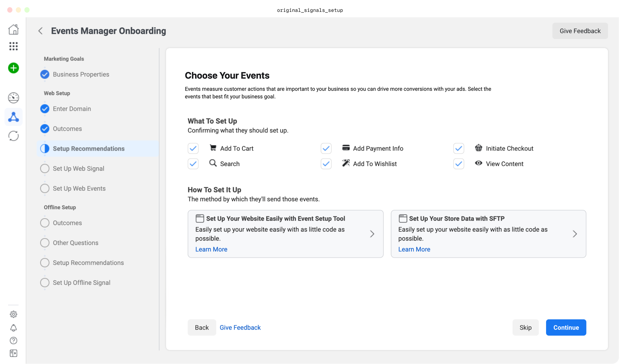
Task: Click the half-filled Setup Recommendations progress icon
Action: 45,149
